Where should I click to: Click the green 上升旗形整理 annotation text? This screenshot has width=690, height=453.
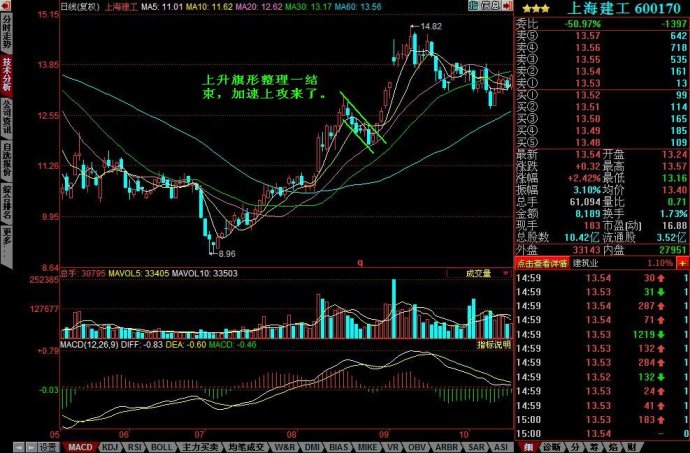pos(264,87)
